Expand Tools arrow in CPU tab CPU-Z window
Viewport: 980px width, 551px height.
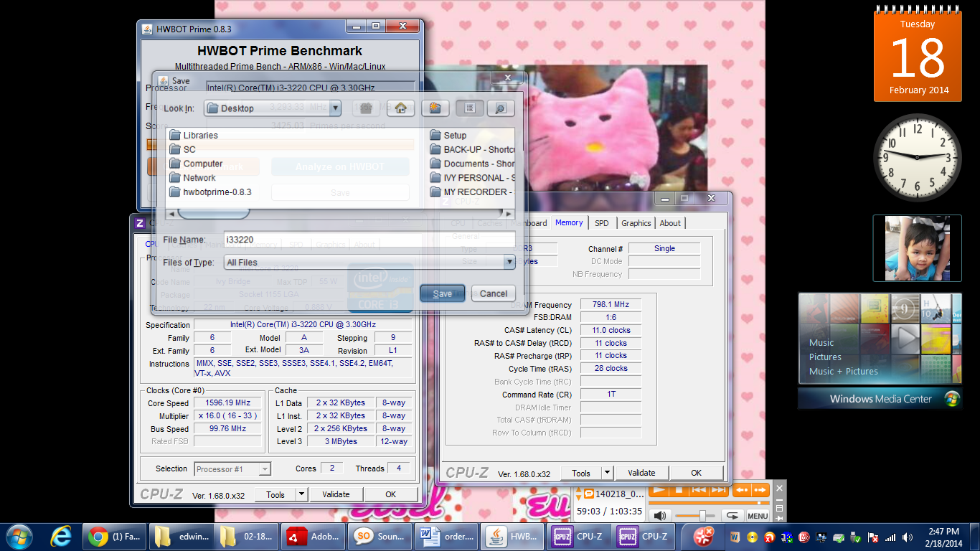[301, 494]
